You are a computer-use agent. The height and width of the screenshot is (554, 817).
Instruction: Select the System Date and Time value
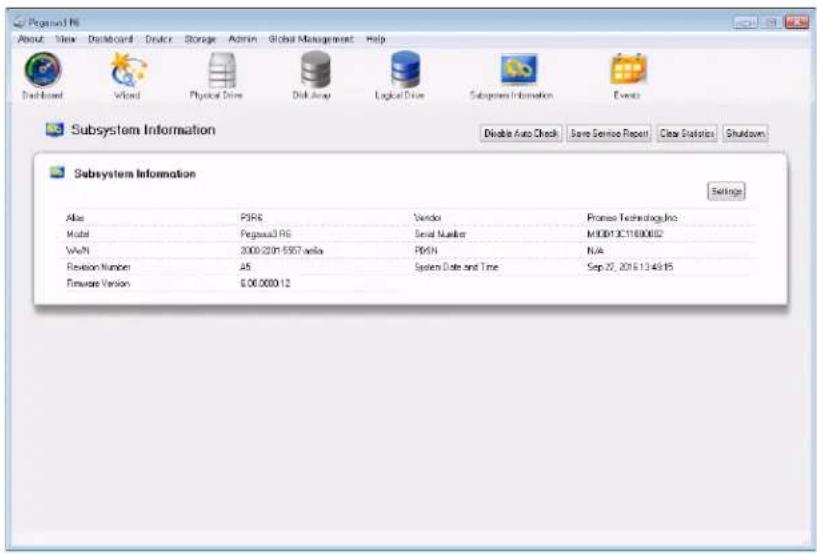coord(629,267)
